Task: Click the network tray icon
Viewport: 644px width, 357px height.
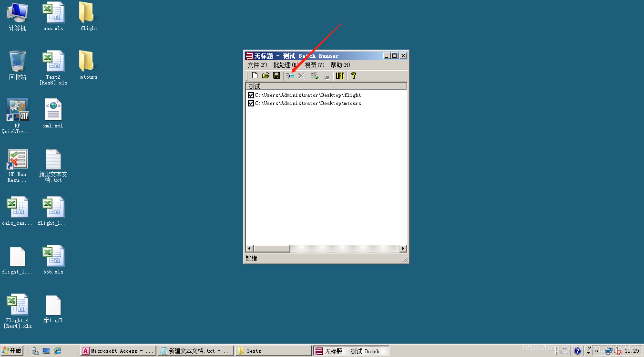Action: click(609, 351)
